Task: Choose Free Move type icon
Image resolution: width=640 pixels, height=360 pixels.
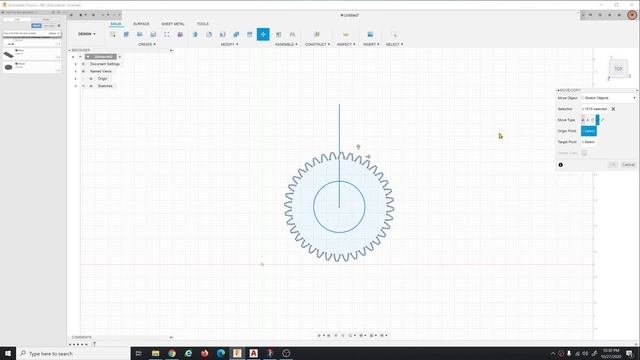Action: pos(583,120)
